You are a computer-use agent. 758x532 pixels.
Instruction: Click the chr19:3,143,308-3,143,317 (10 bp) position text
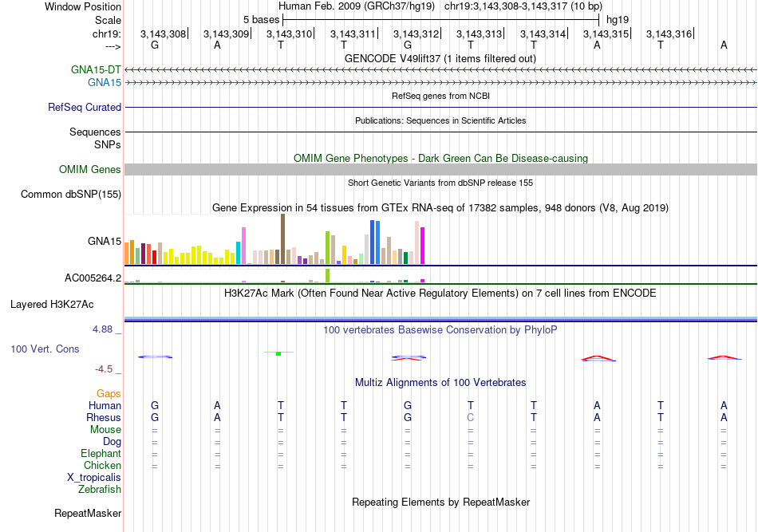pos(523,6)
